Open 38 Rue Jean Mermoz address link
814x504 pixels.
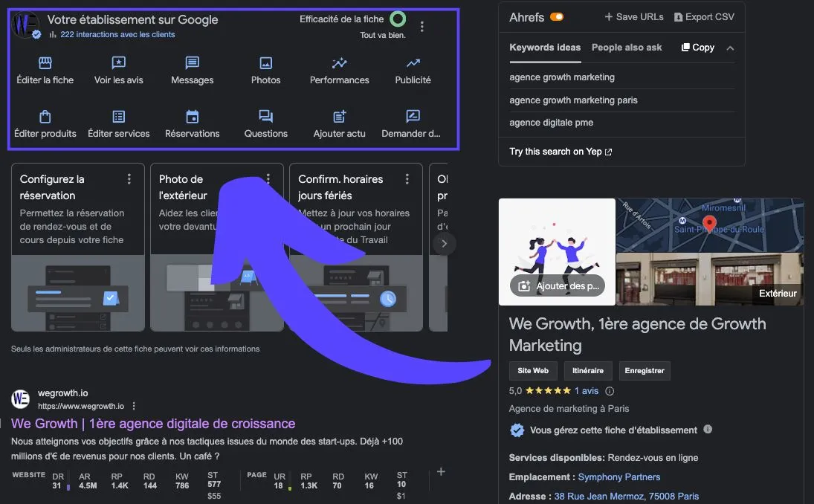[x=627, y=497]
